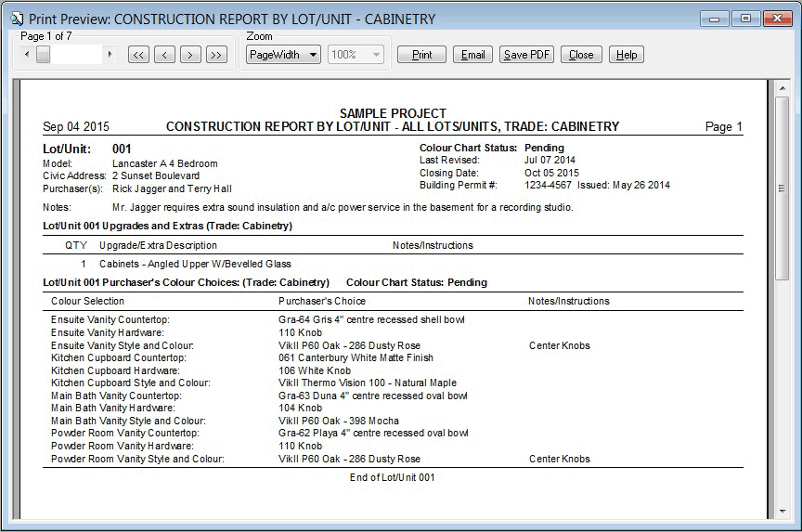Image resolution: width=802 pixels, height=532 pixels.
Task: Click the Save PDF button
Action: click(x=527, y=55)
